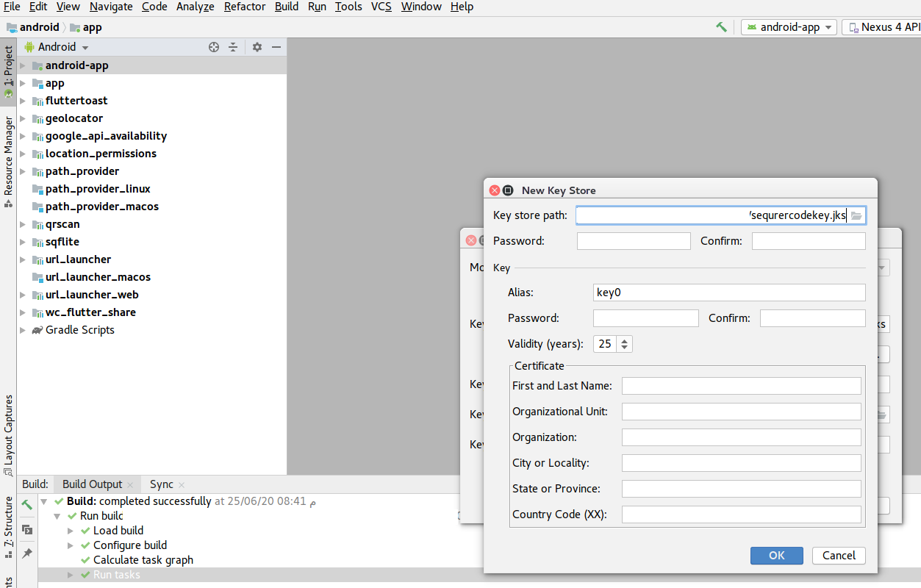Viewport: 921px width, 588px height.
Task: Open the Refactor menu
Action: click(x=244, y=7)
